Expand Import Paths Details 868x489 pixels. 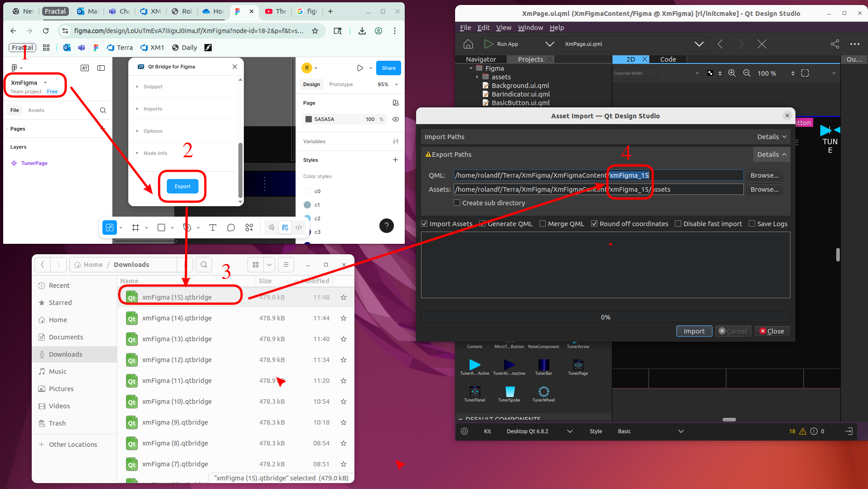click(x=772, y=137)
